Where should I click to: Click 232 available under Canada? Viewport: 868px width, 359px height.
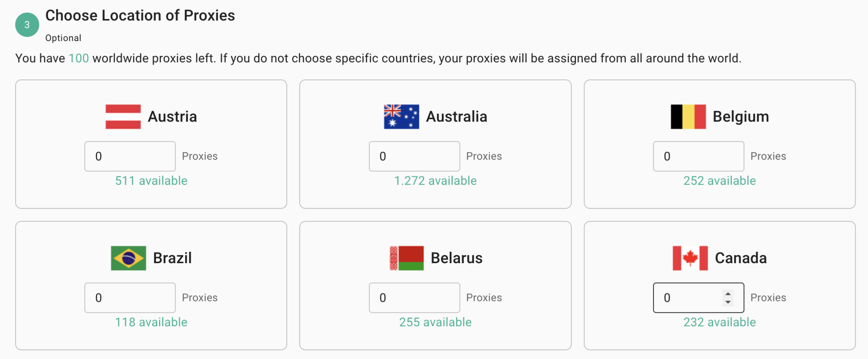click(719, 323)
